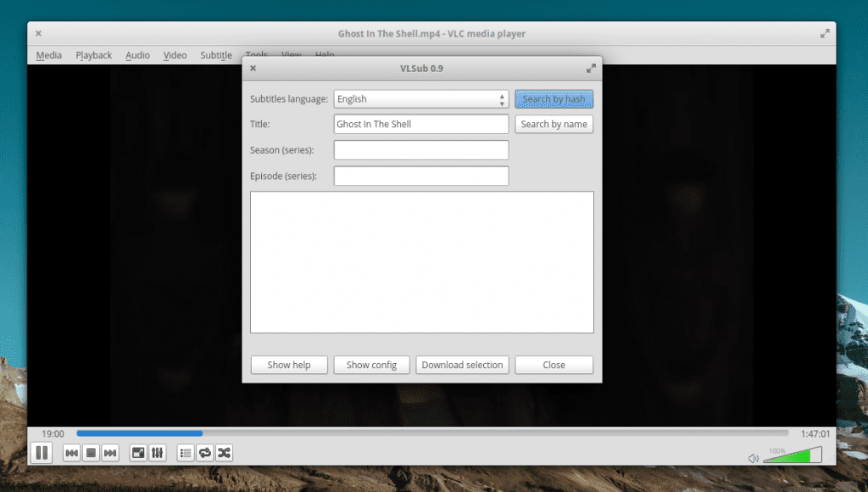Close the VLC media player window

38,33
